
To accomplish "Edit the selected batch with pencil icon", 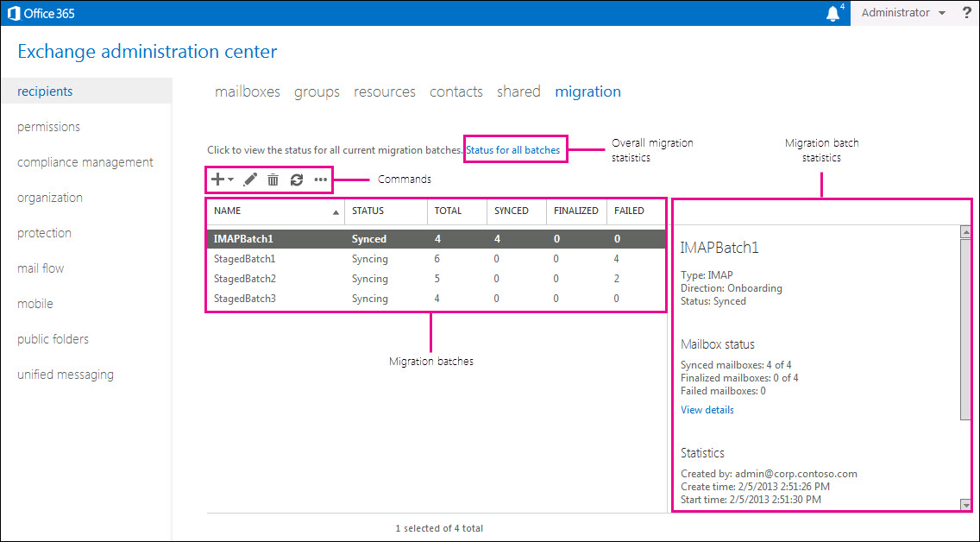I will point(250,180).
